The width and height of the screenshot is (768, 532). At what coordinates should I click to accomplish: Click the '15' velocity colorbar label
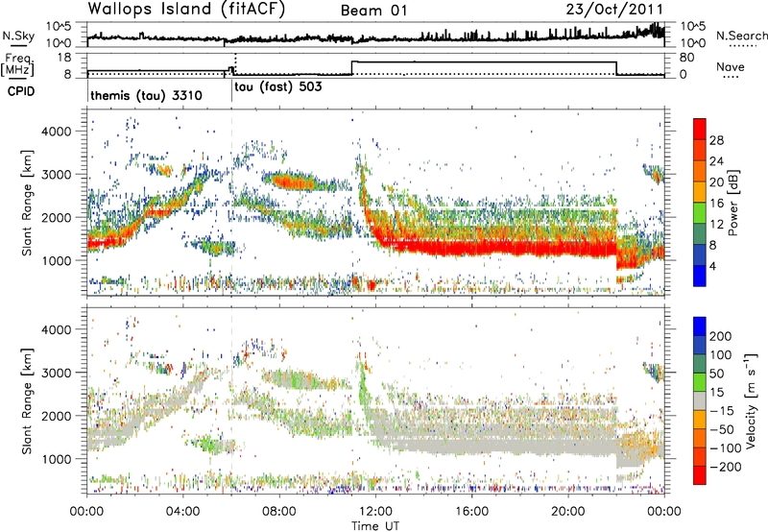717,392
